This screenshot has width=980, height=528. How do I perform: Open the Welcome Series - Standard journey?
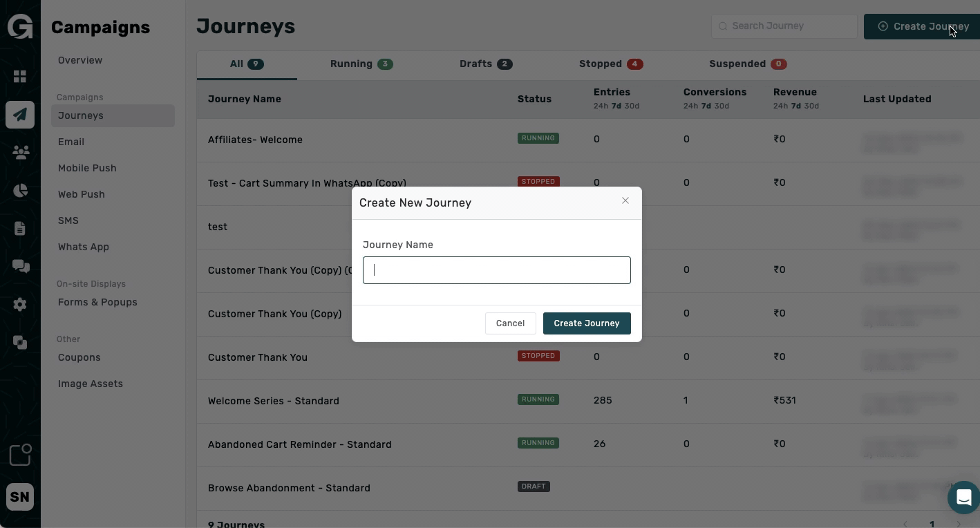tap(274, 401)
